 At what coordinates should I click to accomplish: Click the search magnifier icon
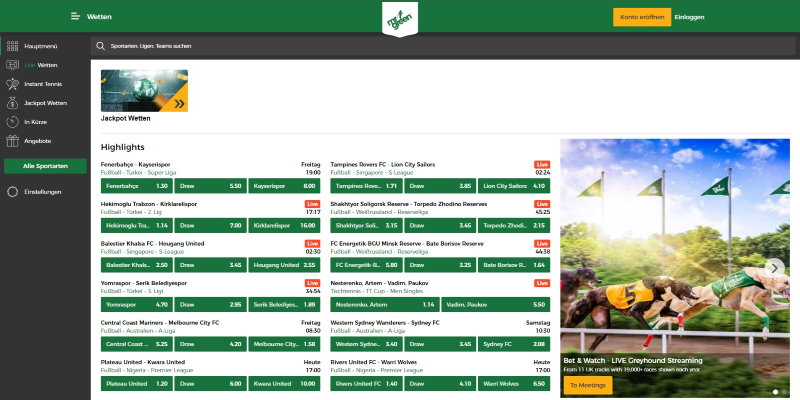(101, 46)
